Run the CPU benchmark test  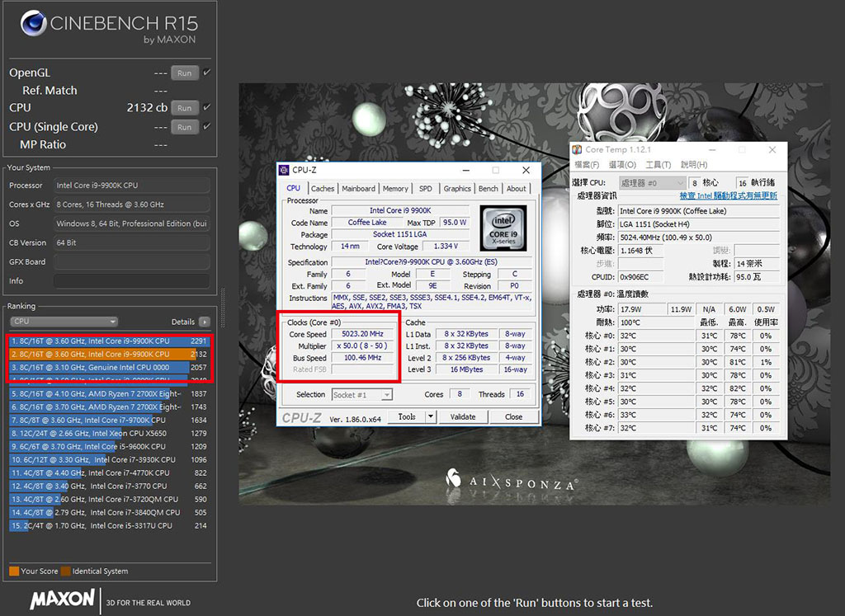(x=184, y=108)
